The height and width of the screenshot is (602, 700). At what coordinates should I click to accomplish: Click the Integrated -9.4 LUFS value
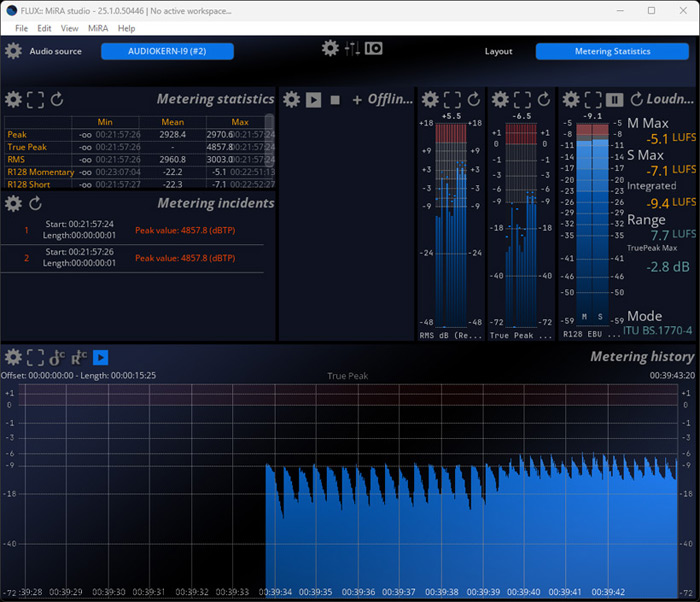coord(671,203)
